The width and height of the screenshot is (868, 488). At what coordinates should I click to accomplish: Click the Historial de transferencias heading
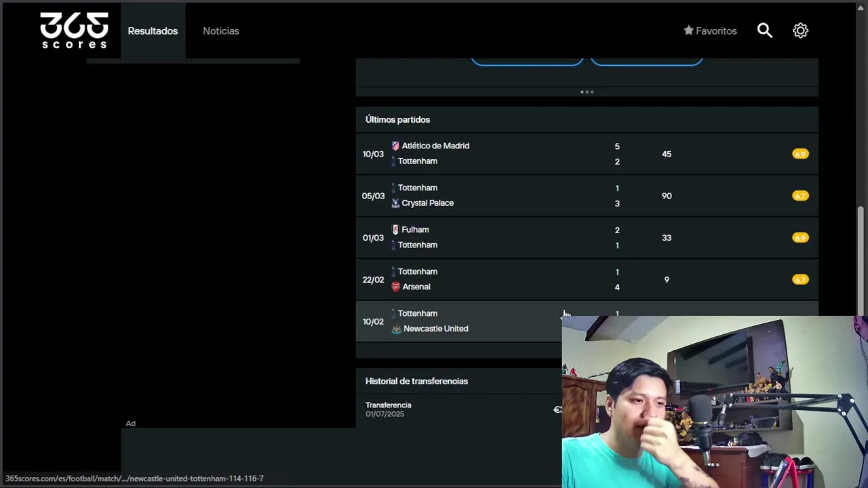(416, 381)
